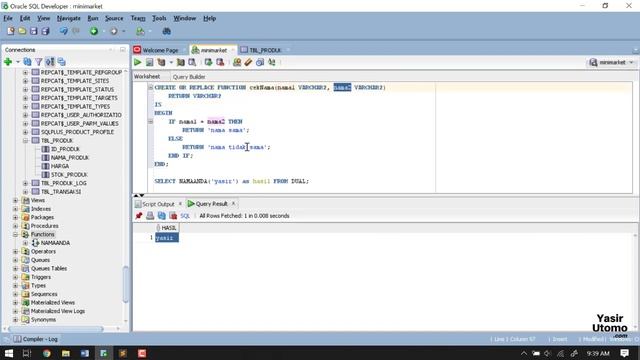
Task: Click the Save icon in main toolbar
Action: pos(33,31)
